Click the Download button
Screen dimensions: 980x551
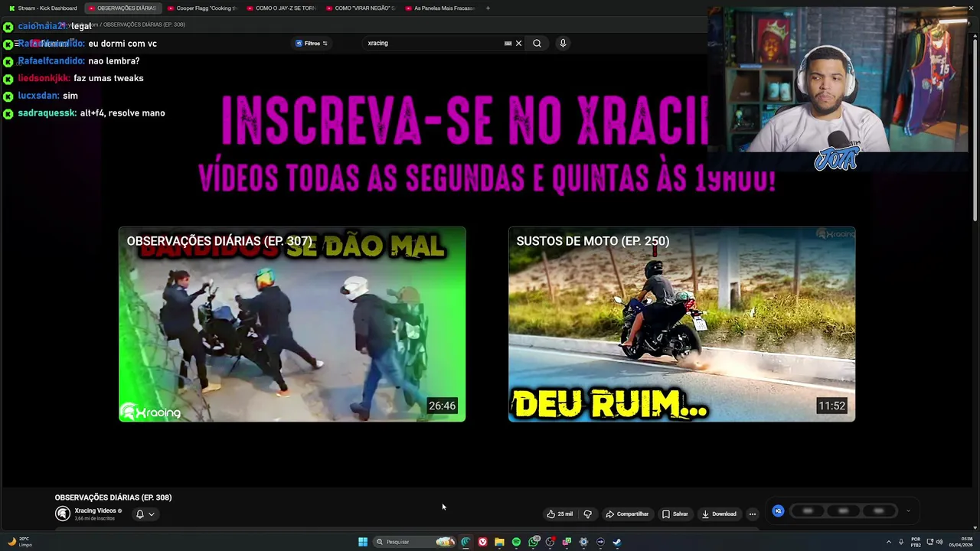pyautogui.click(x=719, y=514)
